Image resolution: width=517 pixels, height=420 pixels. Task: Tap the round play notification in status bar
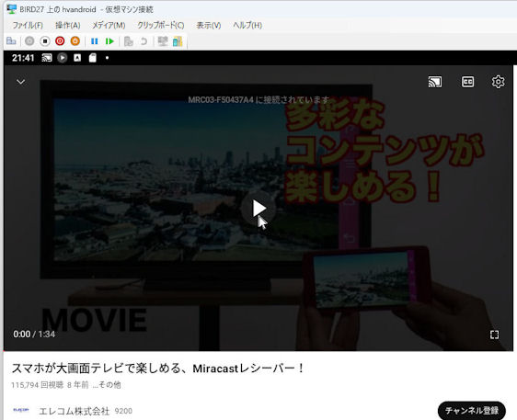tap(62, 58)
